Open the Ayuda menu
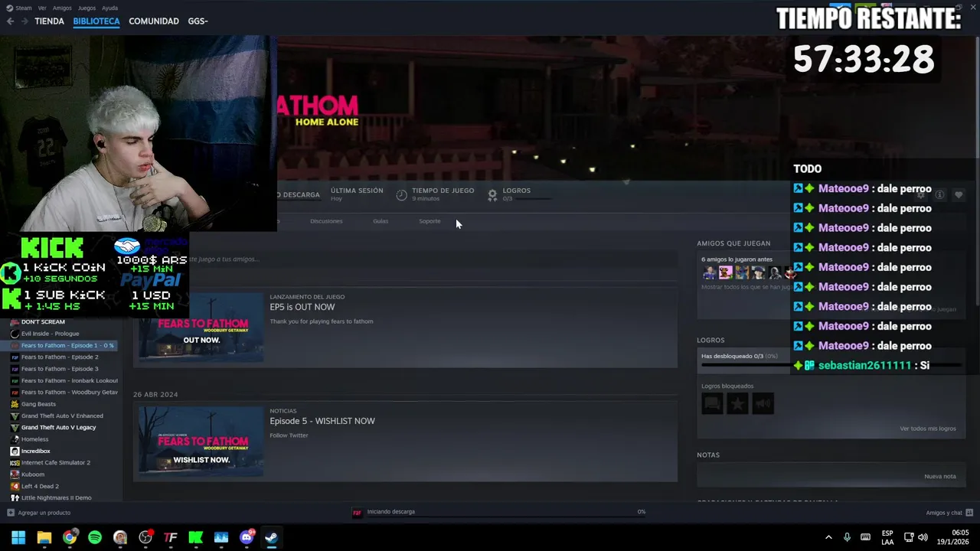Image resolution: width=980 pixels, height=551 pixels. pos(109,8)
